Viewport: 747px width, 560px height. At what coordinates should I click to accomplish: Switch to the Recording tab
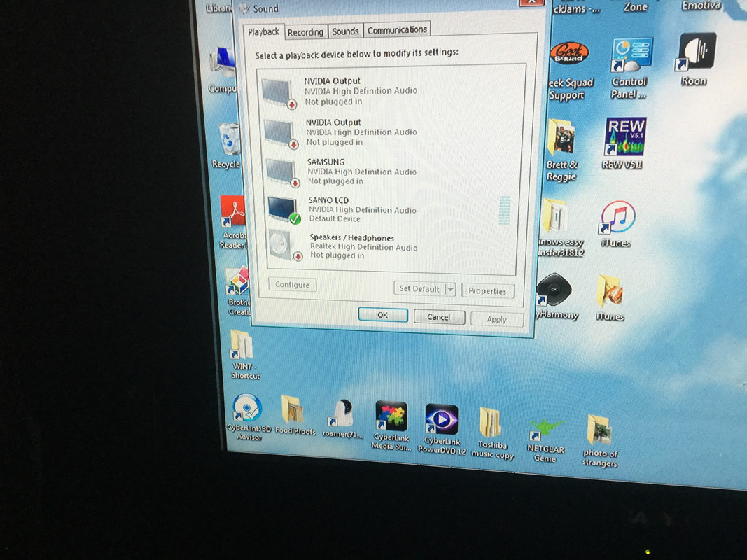(x=305, y=32)
